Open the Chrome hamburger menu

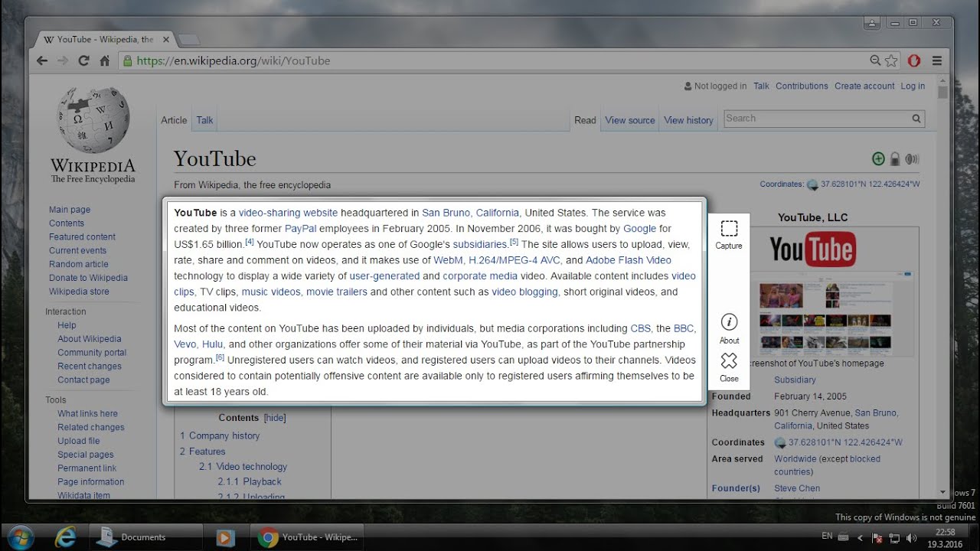tap(937, 60)
